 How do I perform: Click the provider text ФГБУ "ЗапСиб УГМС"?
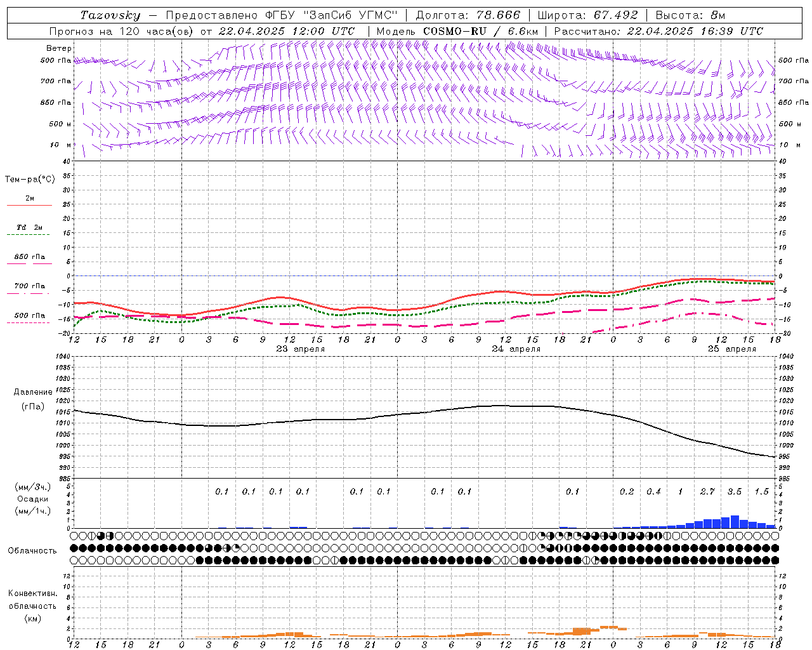[331, 15]
